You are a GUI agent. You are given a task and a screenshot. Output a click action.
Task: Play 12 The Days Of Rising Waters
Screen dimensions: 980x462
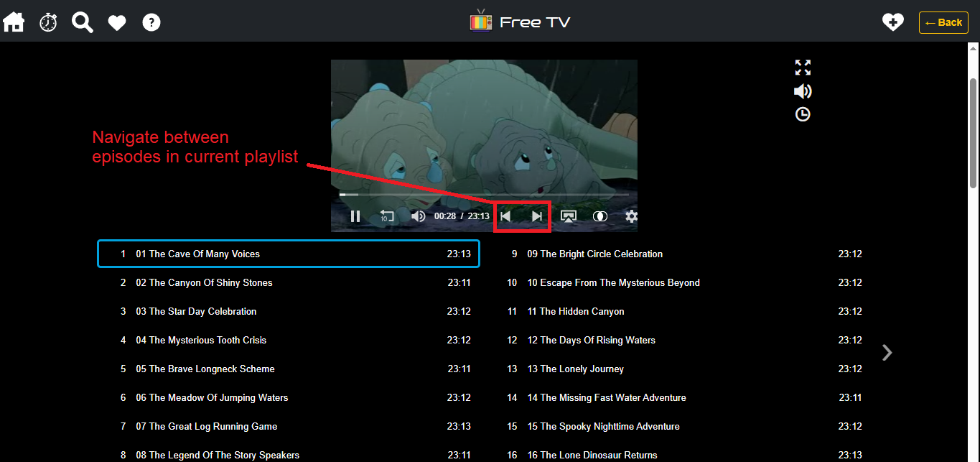coord(680,340)
